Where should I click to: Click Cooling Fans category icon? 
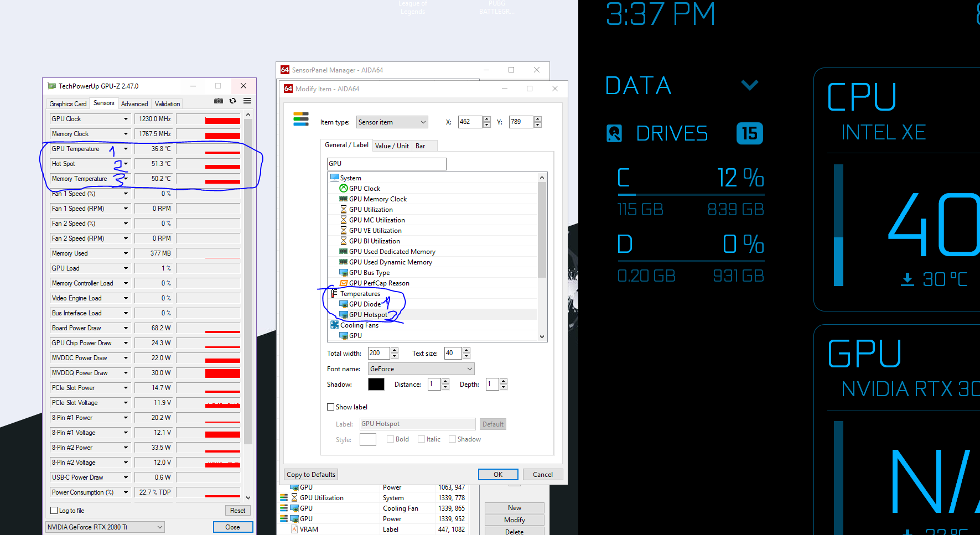[x=335, y=325]
